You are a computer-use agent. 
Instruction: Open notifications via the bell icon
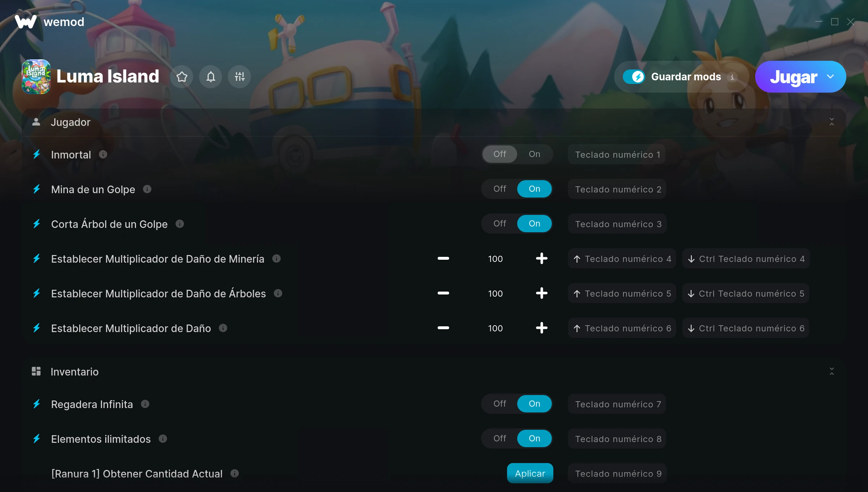point(210,77)
